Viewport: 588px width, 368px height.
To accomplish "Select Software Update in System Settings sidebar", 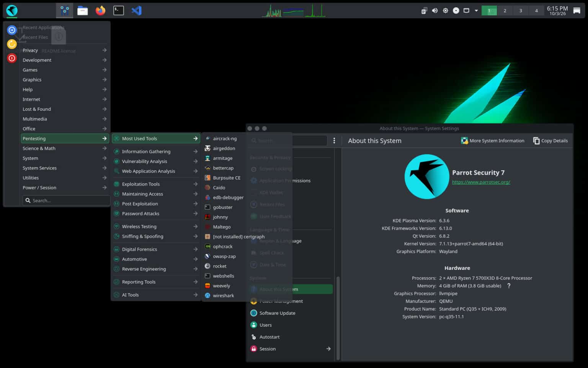I will pyautogui.click(x=291, y=313).
